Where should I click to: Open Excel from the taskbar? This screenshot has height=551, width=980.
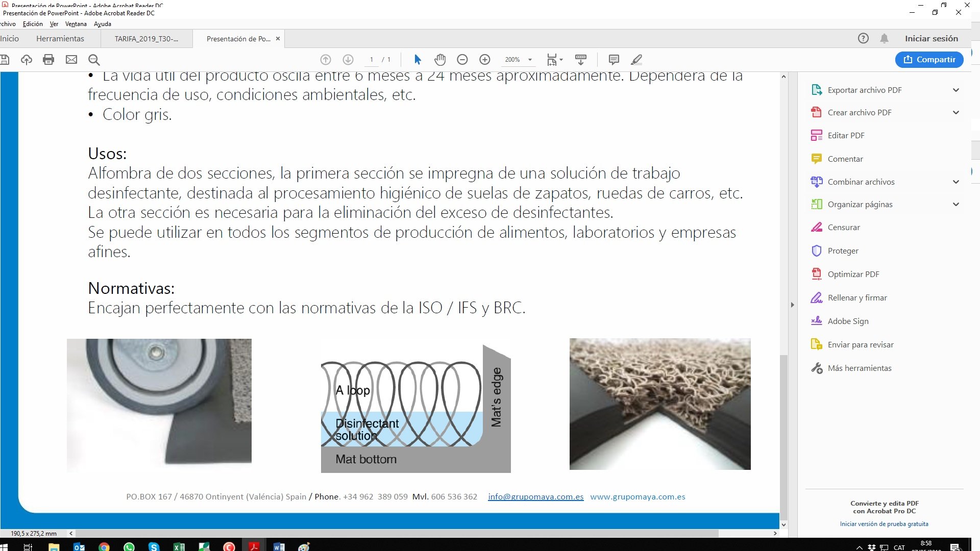(179, 547)
